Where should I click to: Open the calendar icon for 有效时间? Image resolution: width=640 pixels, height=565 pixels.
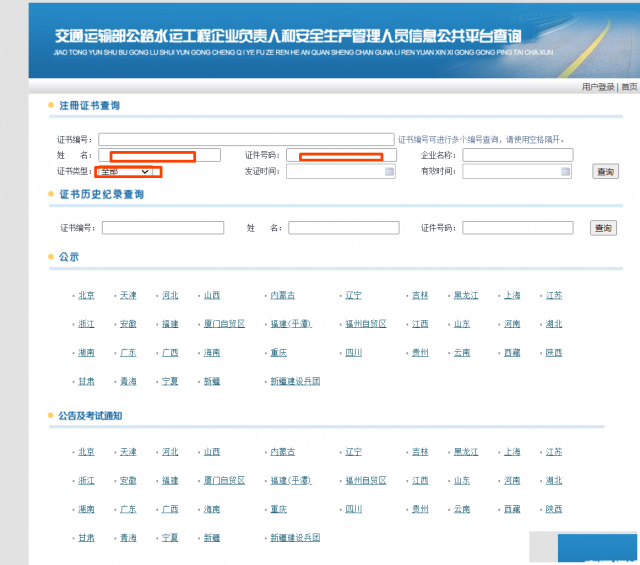point(565,172)
